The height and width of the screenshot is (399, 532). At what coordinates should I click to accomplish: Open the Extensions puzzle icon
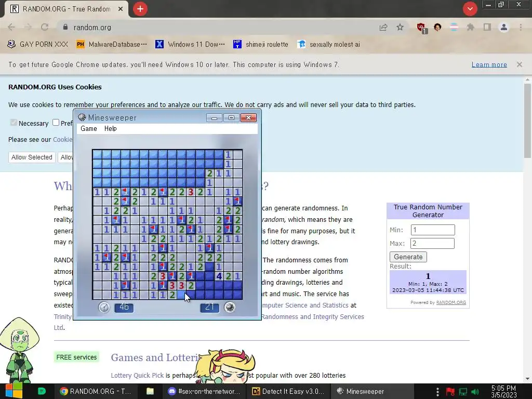tap(470, 28)
